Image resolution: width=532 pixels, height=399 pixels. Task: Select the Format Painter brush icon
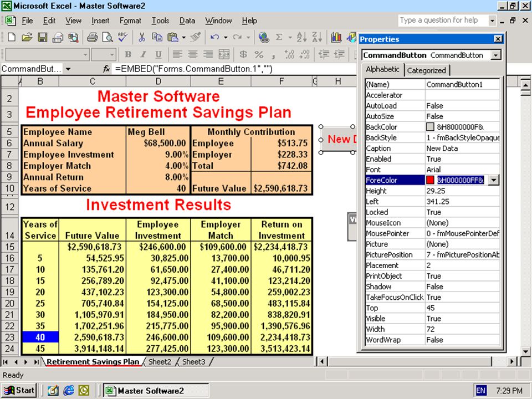coord(196,37)
